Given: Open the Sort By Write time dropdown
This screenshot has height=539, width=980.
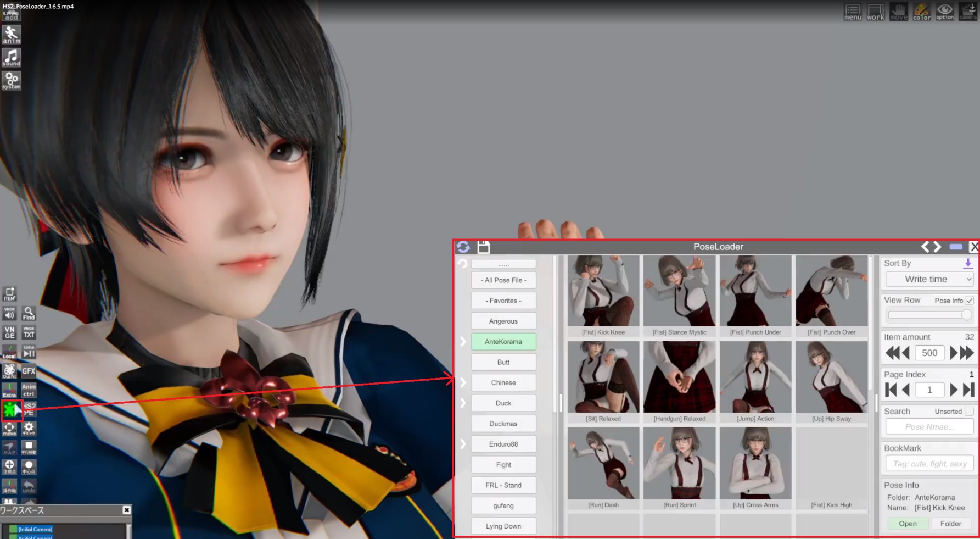Looking at the screenshot, I should pos(929,279).
